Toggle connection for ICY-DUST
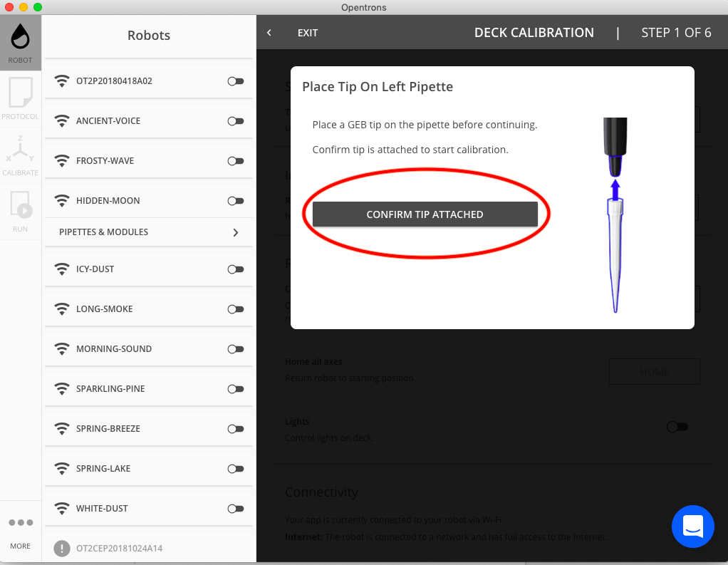The height and width of the screenshot is (565, 728). pos(235,269)
